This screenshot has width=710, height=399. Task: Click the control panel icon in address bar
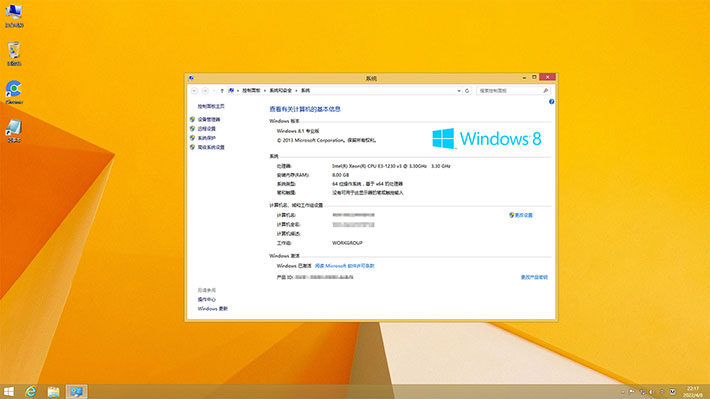[231, 91]
